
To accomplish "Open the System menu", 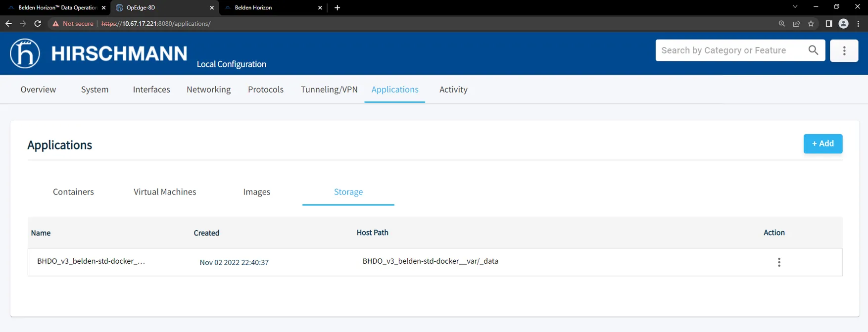I will pos(95,90).
